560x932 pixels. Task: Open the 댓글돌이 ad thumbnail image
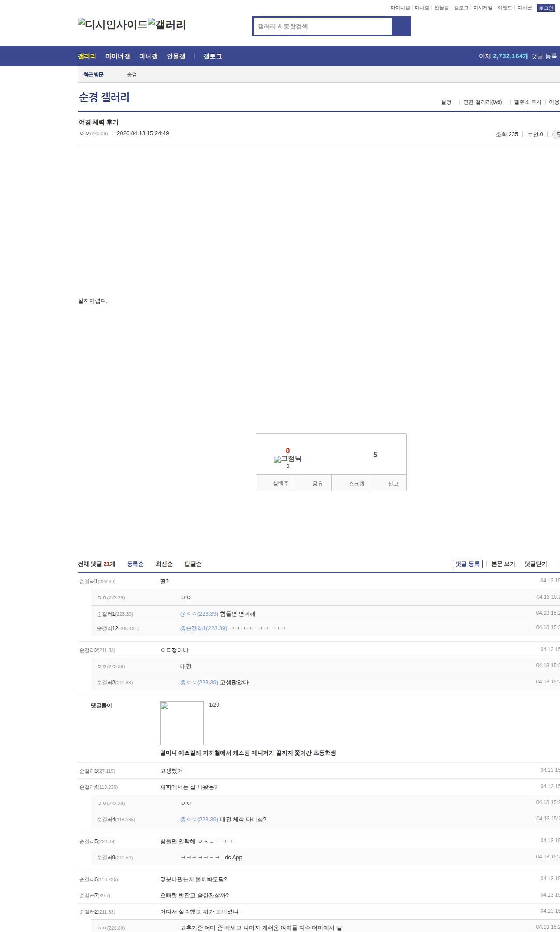[x=182, y=723]
